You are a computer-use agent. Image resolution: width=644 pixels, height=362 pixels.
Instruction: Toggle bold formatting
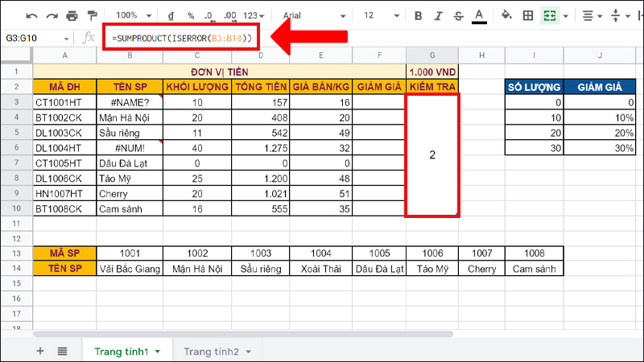418,15
